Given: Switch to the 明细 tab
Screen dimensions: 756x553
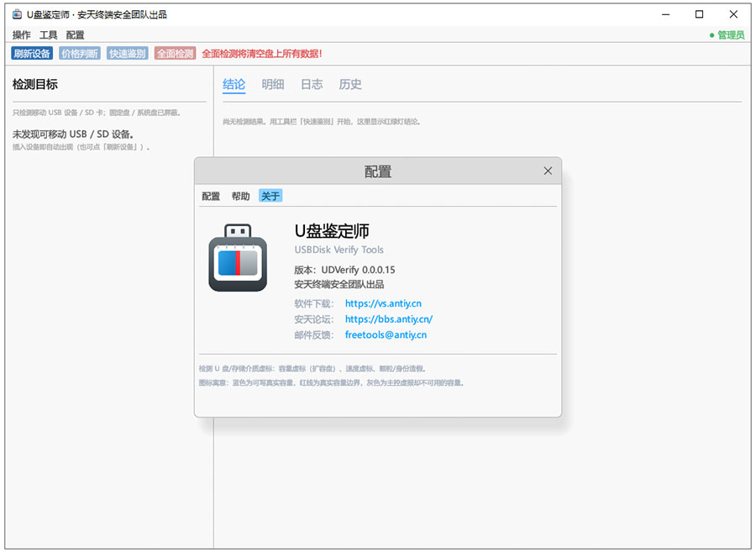Looking at the screenshot, I should (273, 84).
